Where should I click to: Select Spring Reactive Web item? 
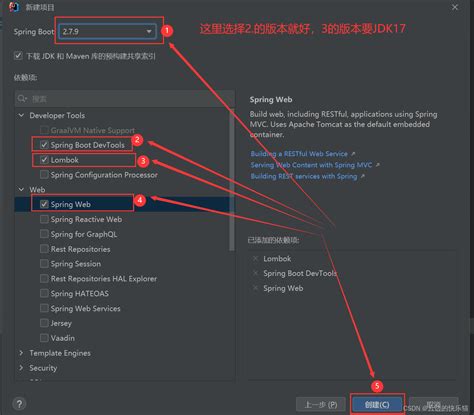[x=86, y=219]
